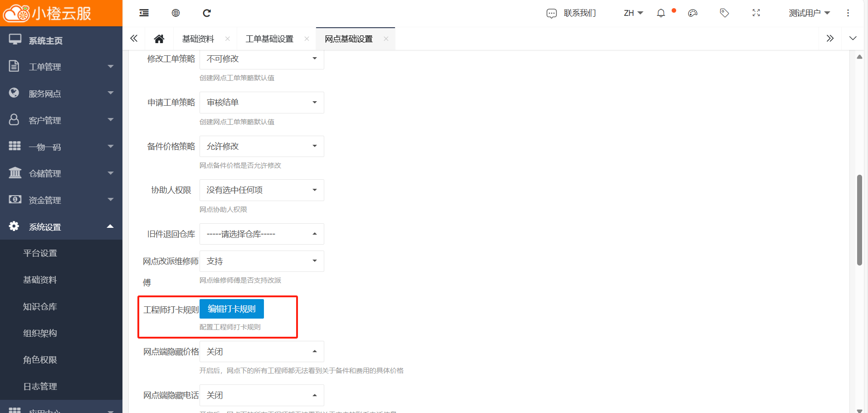Switch to the 基础资料 tab

pos(198,39)
